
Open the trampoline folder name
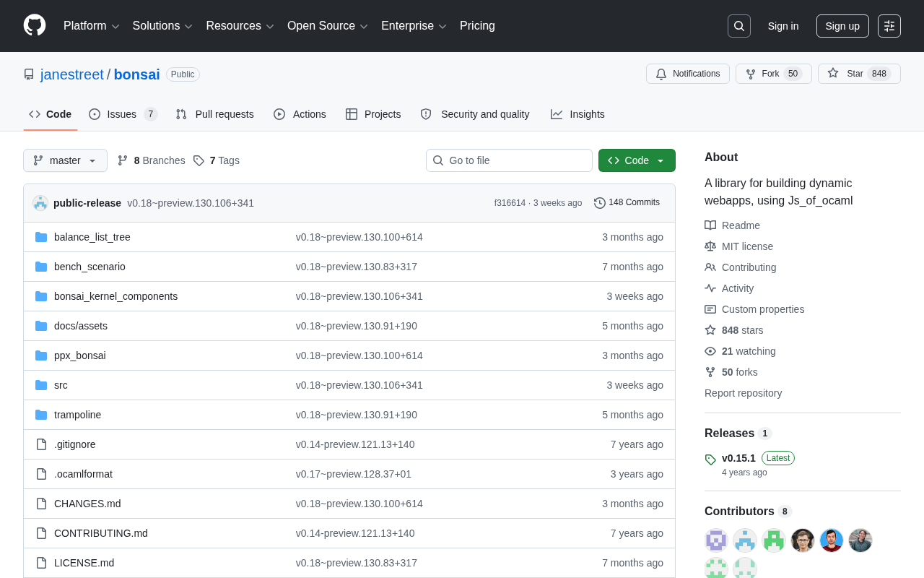click(78, 415)
